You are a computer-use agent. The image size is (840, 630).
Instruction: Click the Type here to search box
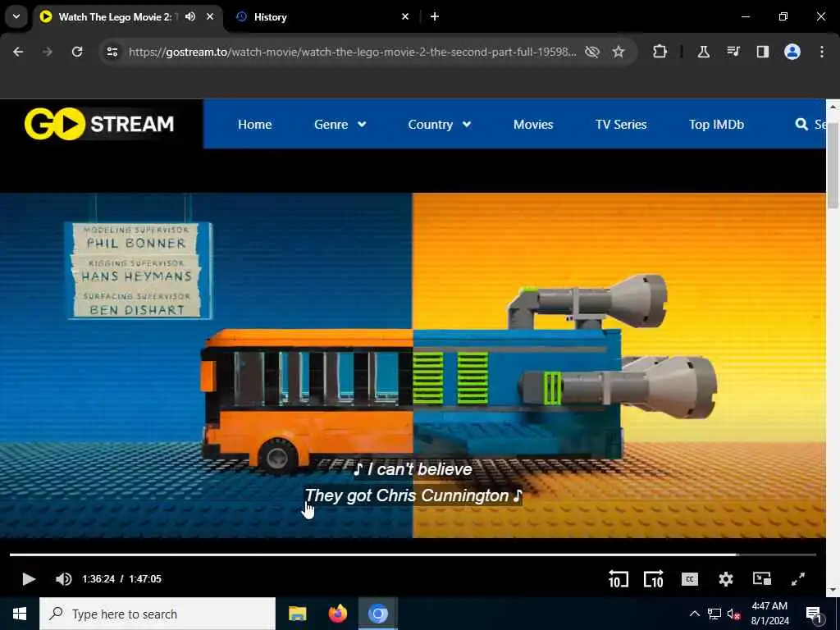click(157, 614)
